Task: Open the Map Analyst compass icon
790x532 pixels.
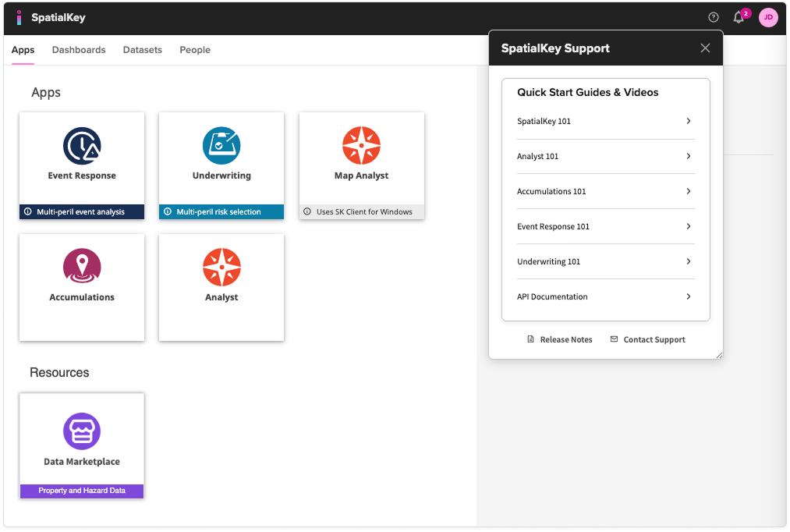Action: 361,146
